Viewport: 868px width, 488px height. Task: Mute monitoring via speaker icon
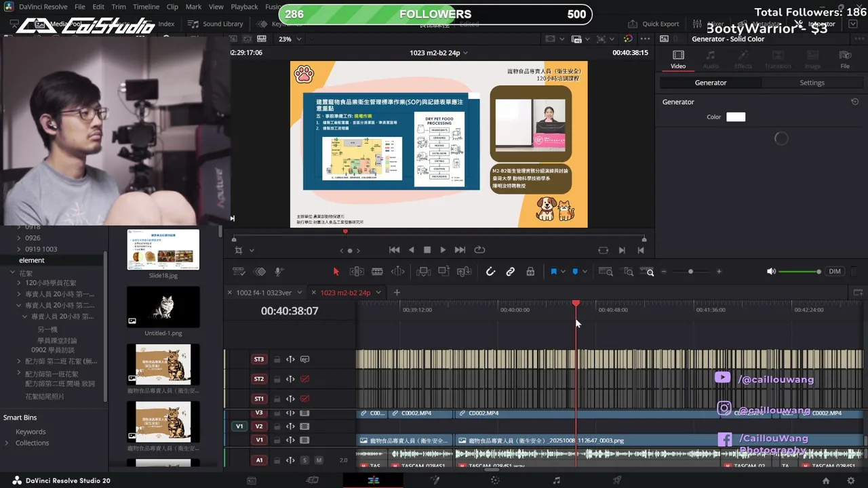pos(771,272)
